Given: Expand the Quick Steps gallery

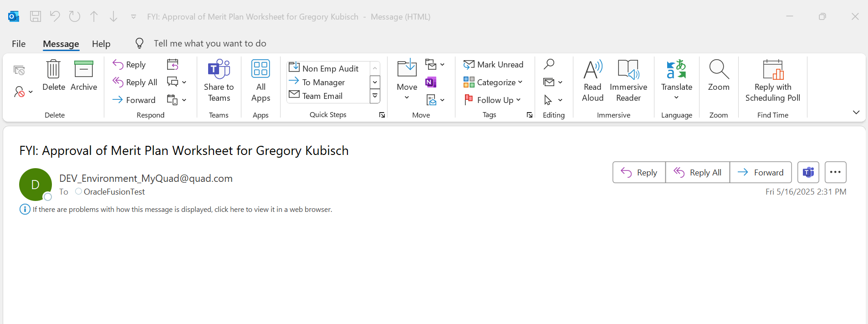Looking at the screenshot, I should click(x=375, y=96).
